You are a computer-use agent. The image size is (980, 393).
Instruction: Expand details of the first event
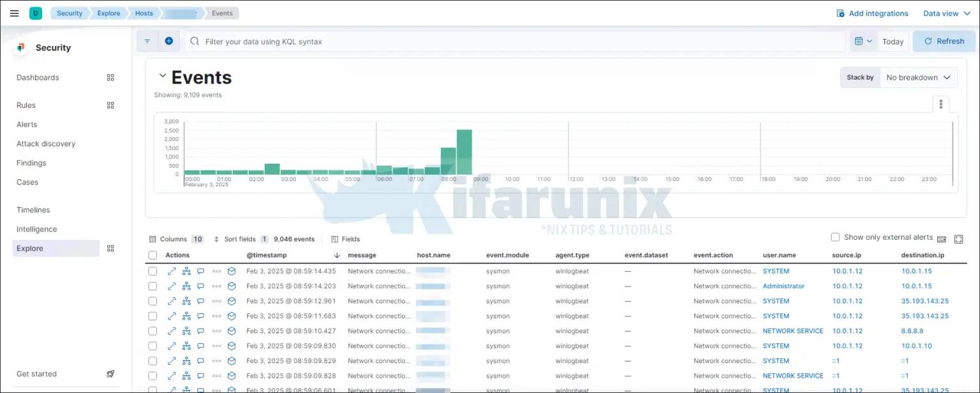click(171, 271)
